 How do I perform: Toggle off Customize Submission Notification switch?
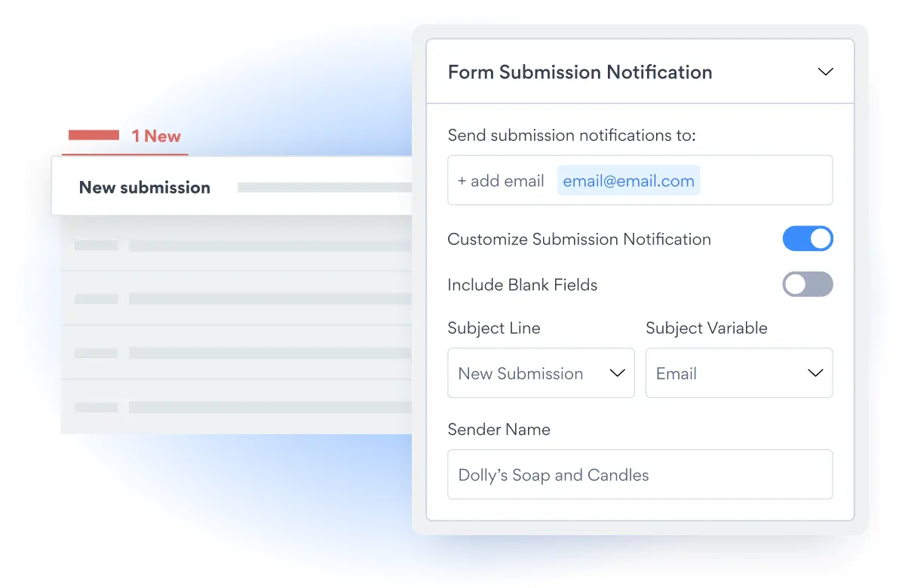pos(808,239)
